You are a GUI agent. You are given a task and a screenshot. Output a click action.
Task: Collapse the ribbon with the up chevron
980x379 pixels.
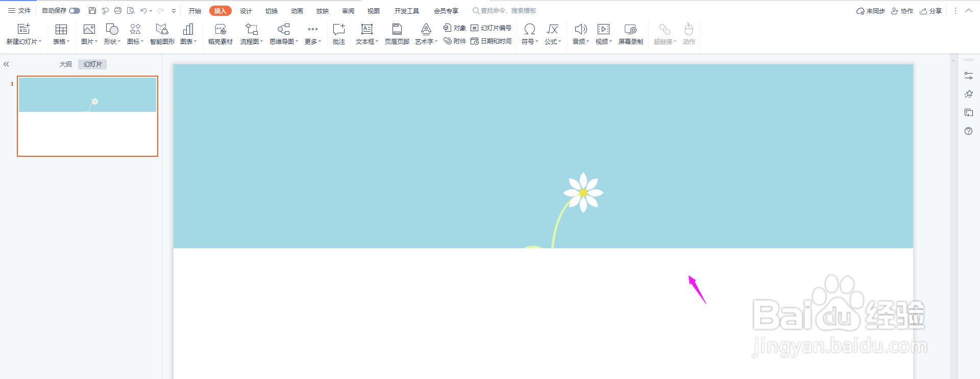coord(969,11)
